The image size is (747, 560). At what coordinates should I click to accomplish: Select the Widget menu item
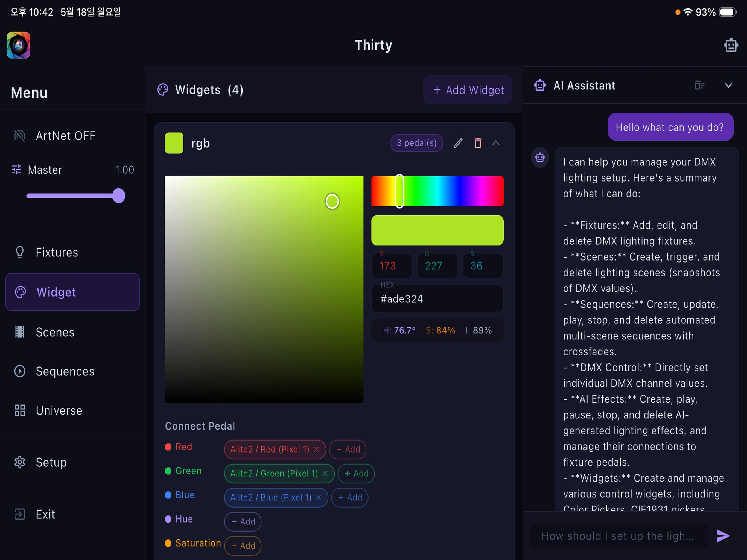73,292
